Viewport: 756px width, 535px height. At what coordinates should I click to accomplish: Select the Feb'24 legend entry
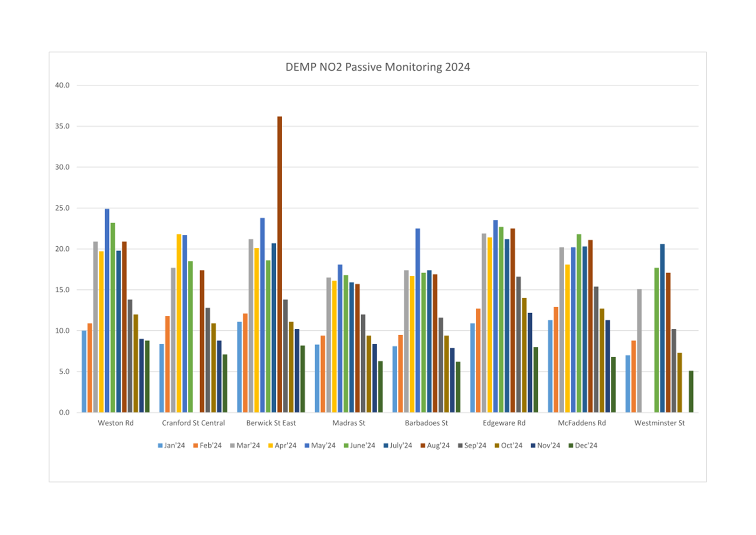point(207,445)
